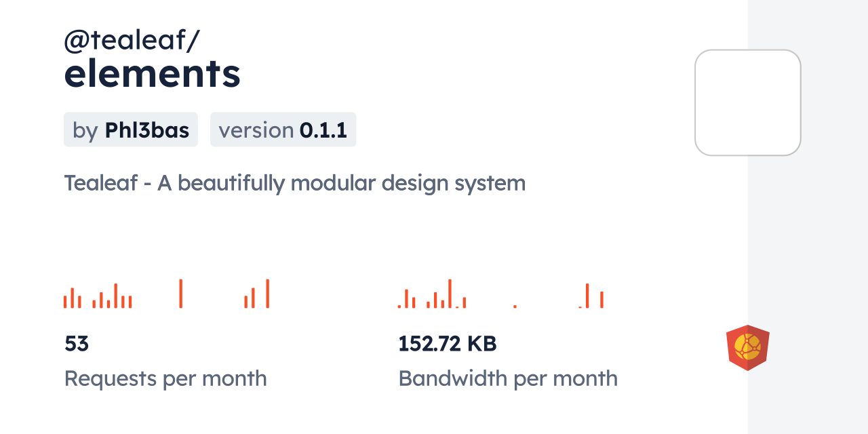This screenshot has width=868, height=434.
Task: Click the red jsDelivr shield logo
Action: tap(747, 348)
